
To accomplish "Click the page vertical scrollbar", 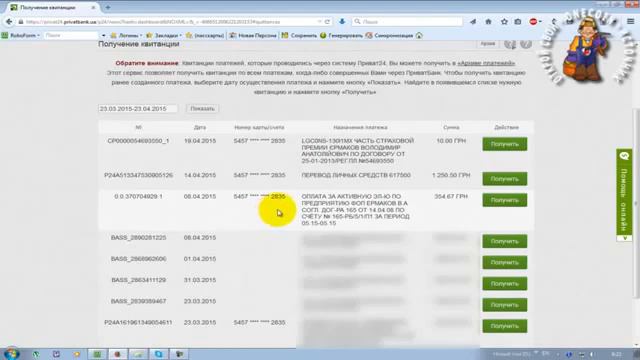I will tap(637, 204).
